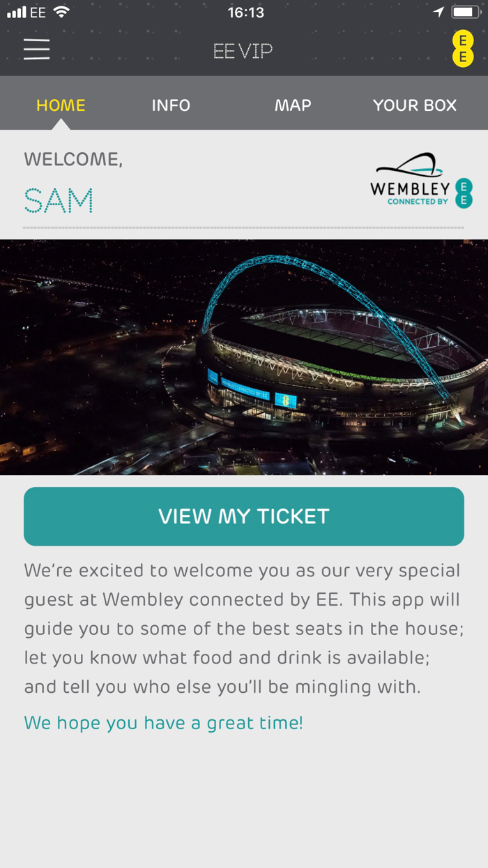Return to the HOME tab
Image resolution: width=488 pixels, height=868 pixels.
tap(61, 105)
